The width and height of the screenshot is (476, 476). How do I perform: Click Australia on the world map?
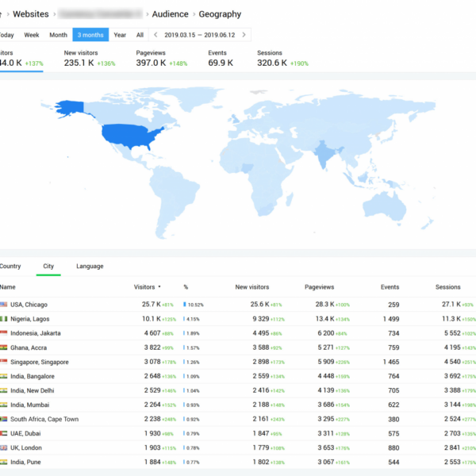click(x=385, y=205)
